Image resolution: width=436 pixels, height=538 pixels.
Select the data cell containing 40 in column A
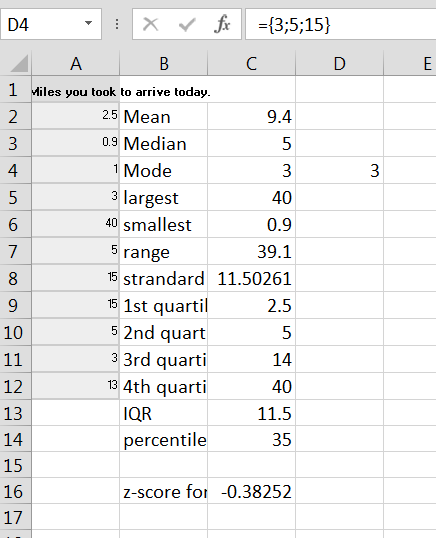coord(75,224)
